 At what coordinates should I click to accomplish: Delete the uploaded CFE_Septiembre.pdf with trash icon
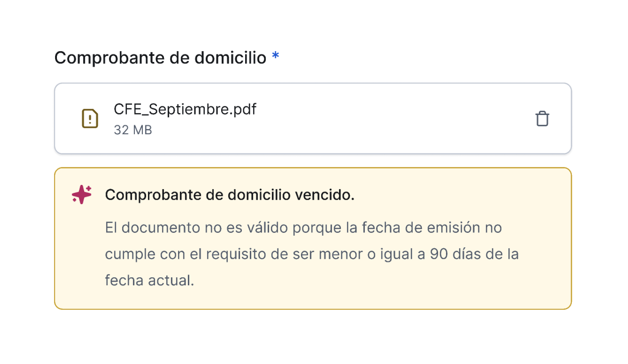[542, 119]
